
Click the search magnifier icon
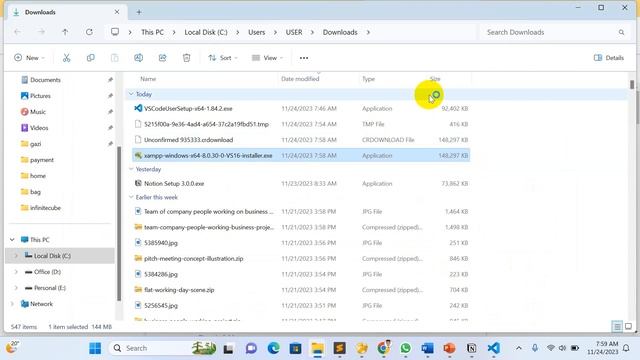621,32
